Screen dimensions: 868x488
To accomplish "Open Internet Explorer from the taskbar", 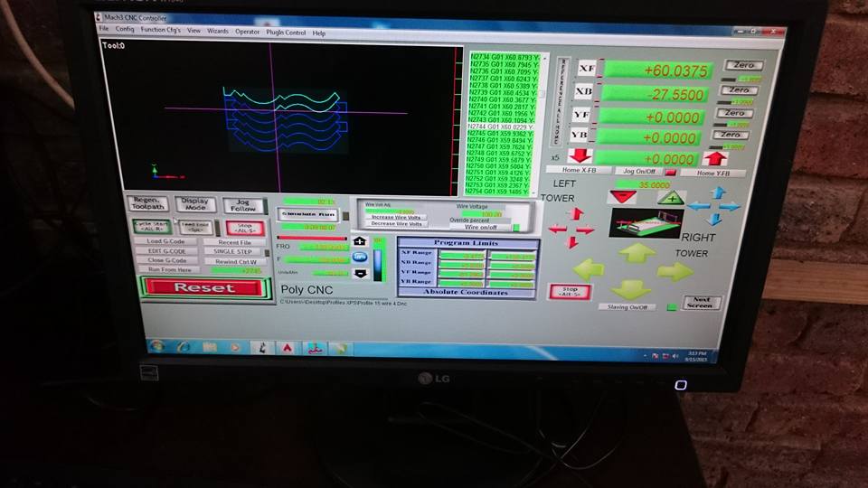I will [x=184, y=346].
